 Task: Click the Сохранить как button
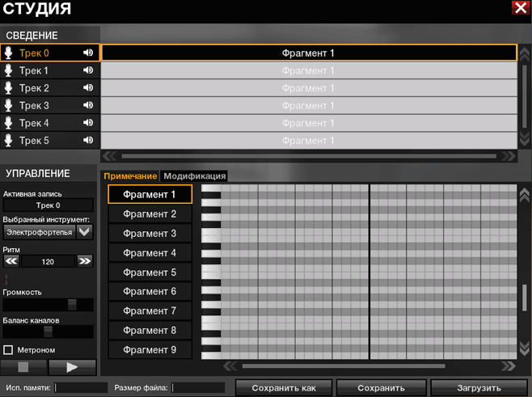coord(284,388)
